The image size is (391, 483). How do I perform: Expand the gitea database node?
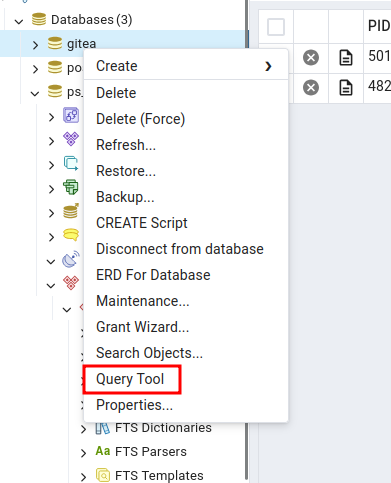35,45
